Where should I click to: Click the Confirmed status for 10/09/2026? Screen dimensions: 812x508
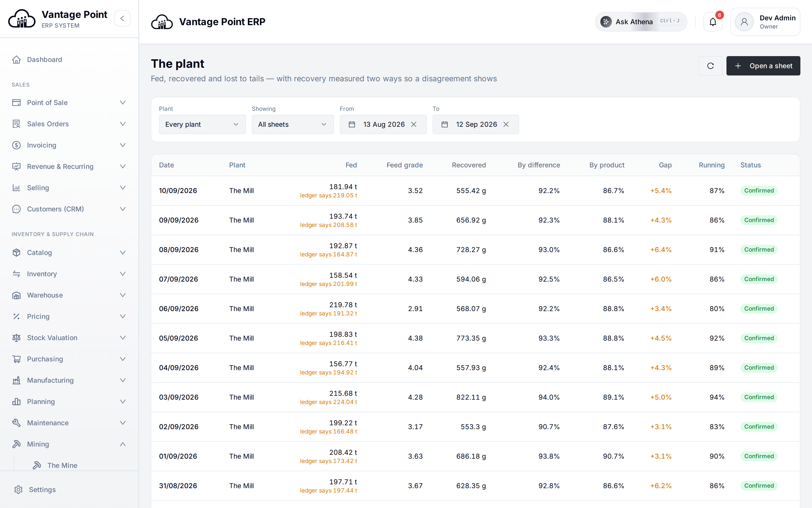759,191
